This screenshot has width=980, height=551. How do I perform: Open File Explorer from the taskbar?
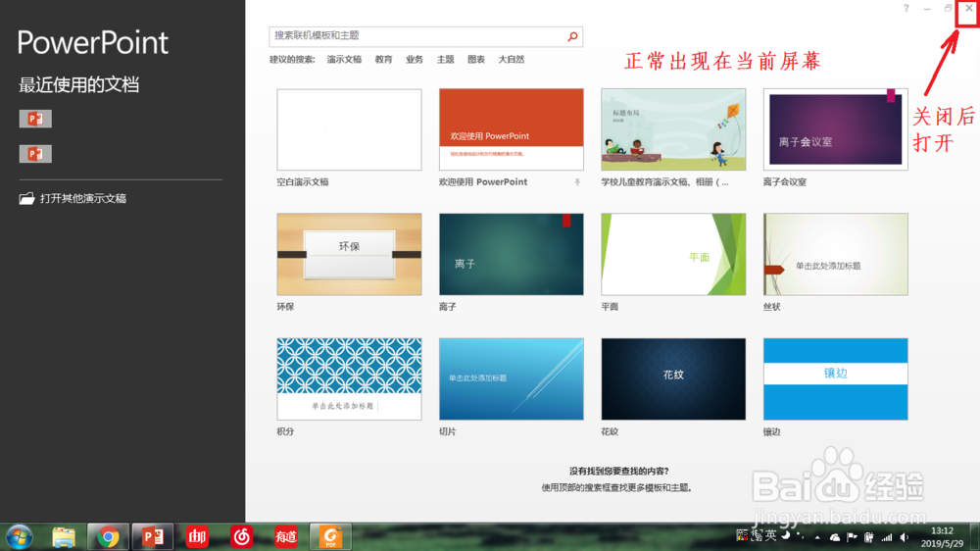pyautogui.click(x=64, y=536)
